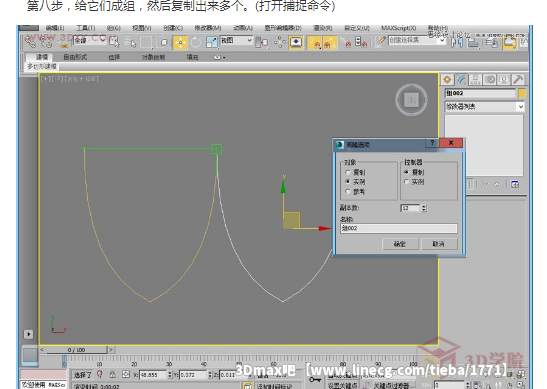
Task: Select object 复制 (Copy) radio button
Action: [x=347, y=172]
